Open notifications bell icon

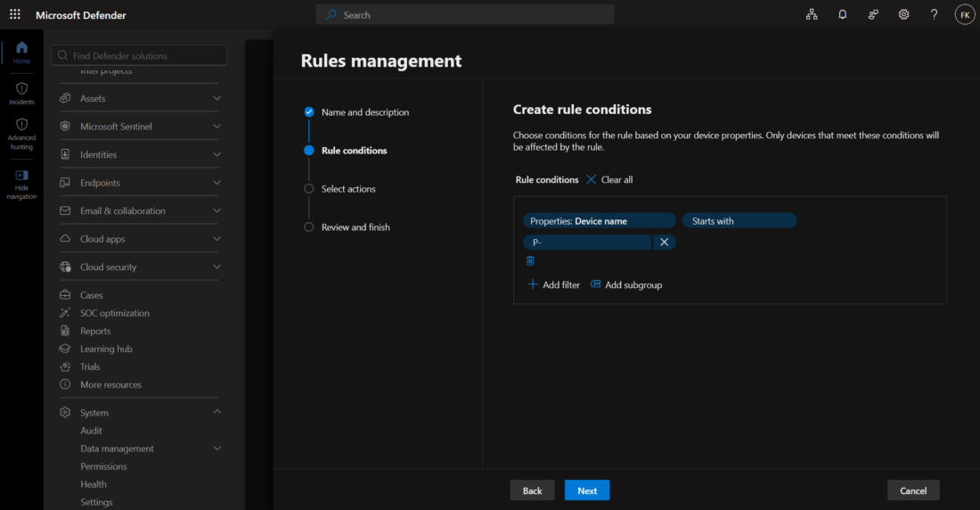[843, 14]
